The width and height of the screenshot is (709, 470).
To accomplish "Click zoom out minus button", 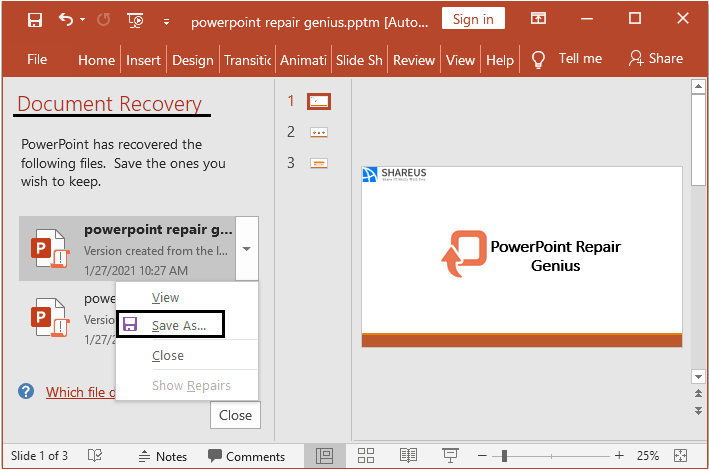I will tap(482, 456).
